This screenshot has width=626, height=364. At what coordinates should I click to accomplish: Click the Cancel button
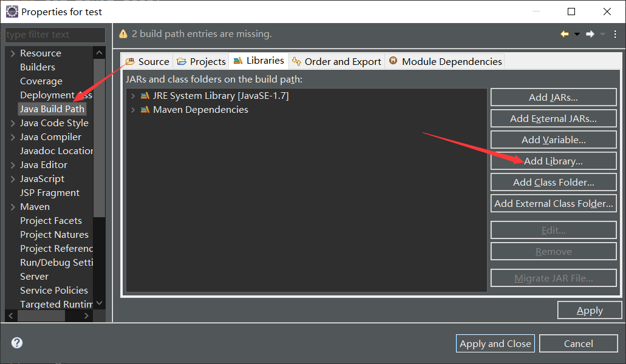tap(579, 343)
